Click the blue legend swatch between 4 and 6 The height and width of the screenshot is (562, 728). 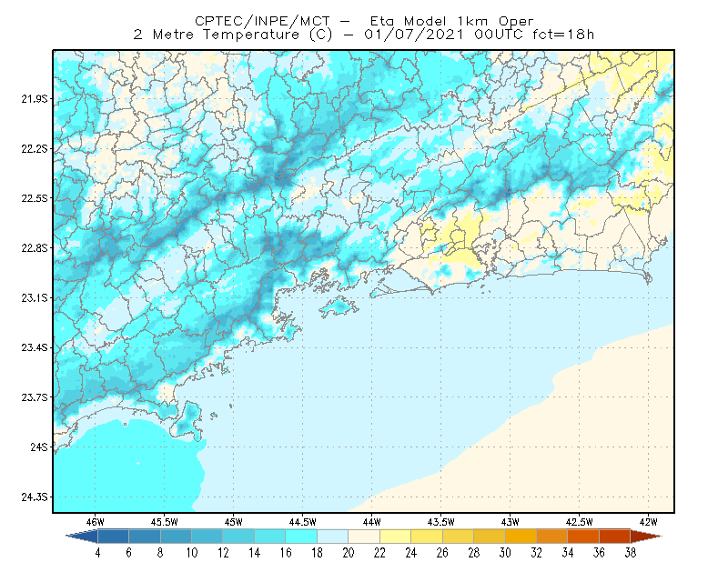tap(113, 537)
